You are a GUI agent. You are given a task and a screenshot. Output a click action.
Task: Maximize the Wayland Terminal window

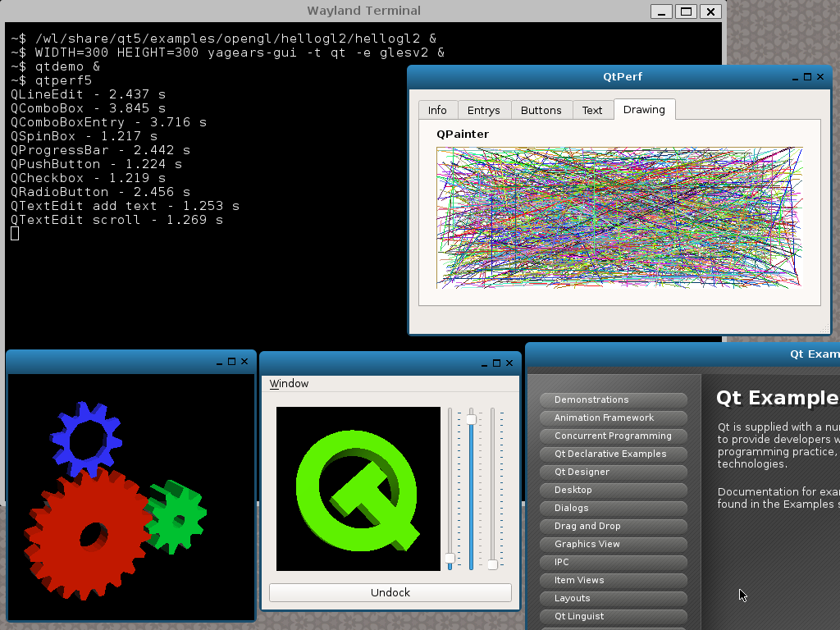point(687,11)
